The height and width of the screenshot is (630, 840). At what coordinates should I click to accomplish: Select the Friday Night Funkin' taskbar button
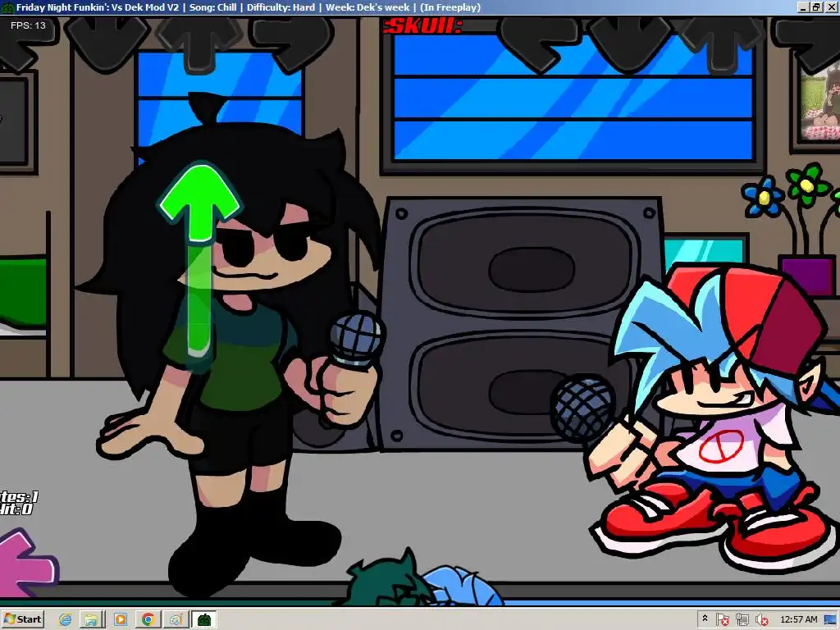point(204,620)
